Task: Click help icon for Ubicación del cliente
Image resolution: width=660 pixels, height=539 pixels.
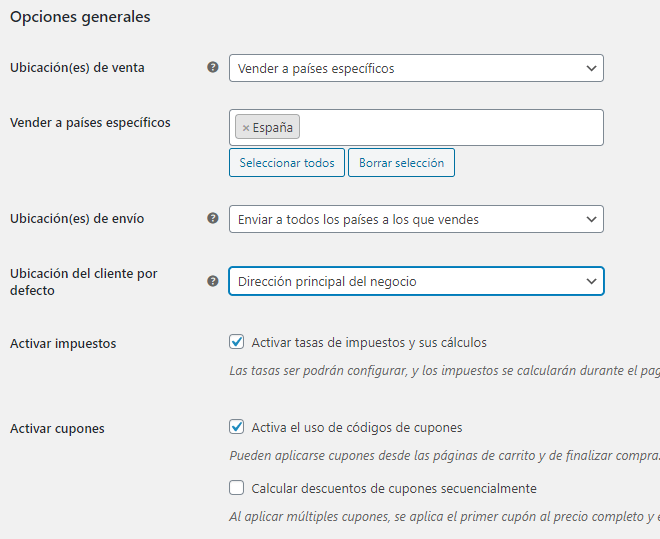Action: coord(212,281)
